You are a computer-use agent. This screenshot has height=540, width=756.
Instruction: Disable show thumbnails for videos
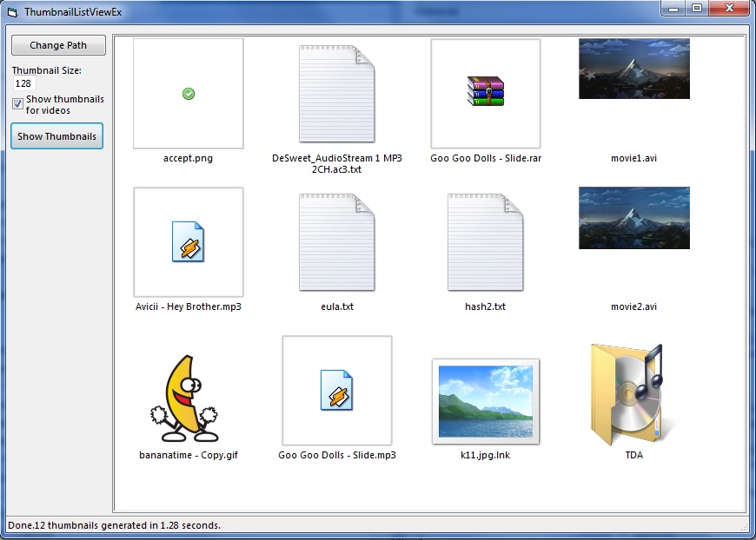[x=17, y=104]
